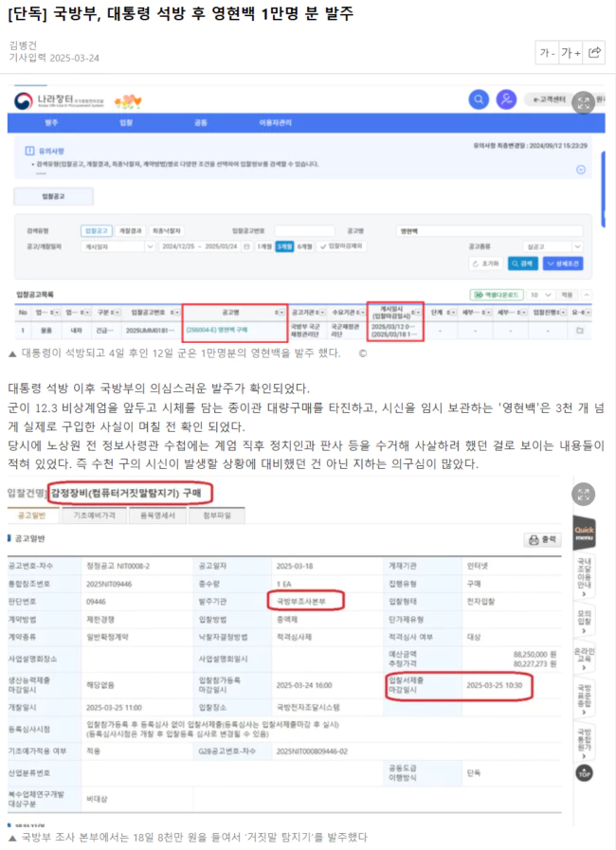Decrease article font size with 가- button
616x850 pixels.
(547, 53)
